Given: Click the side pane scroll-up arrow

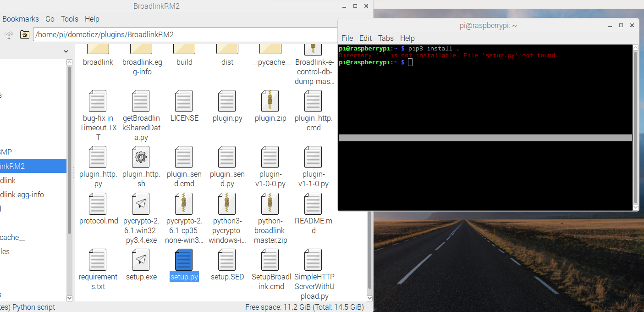Looking at the screenshot, I should [70, 62].
